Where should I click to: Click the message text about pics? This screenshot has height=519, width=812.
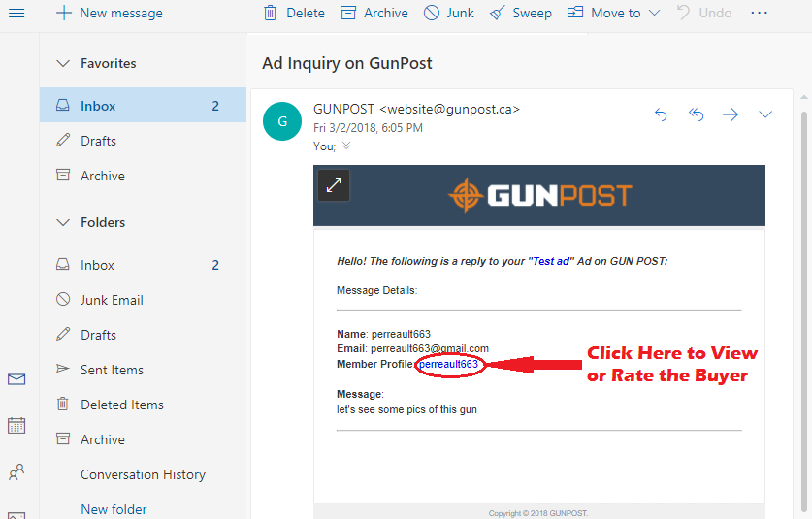point(406,409)
